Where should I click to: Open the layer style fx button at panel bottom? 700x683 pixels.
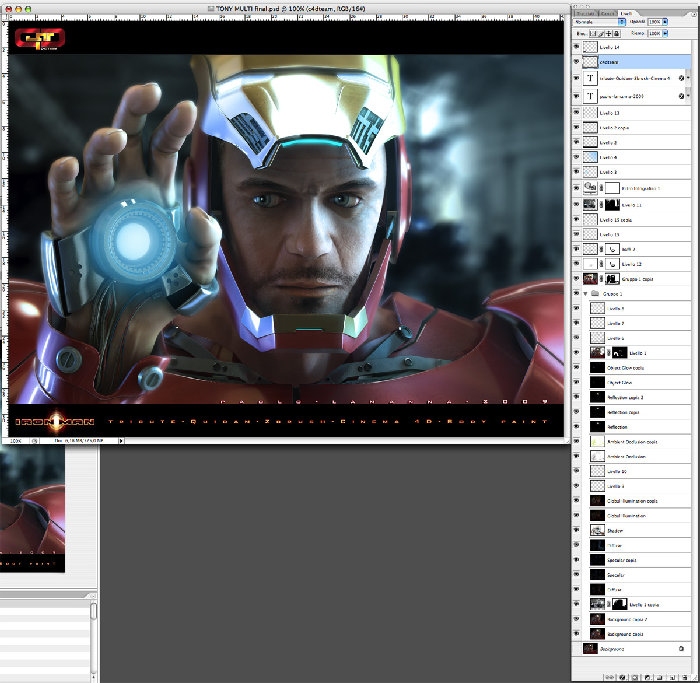622,677
